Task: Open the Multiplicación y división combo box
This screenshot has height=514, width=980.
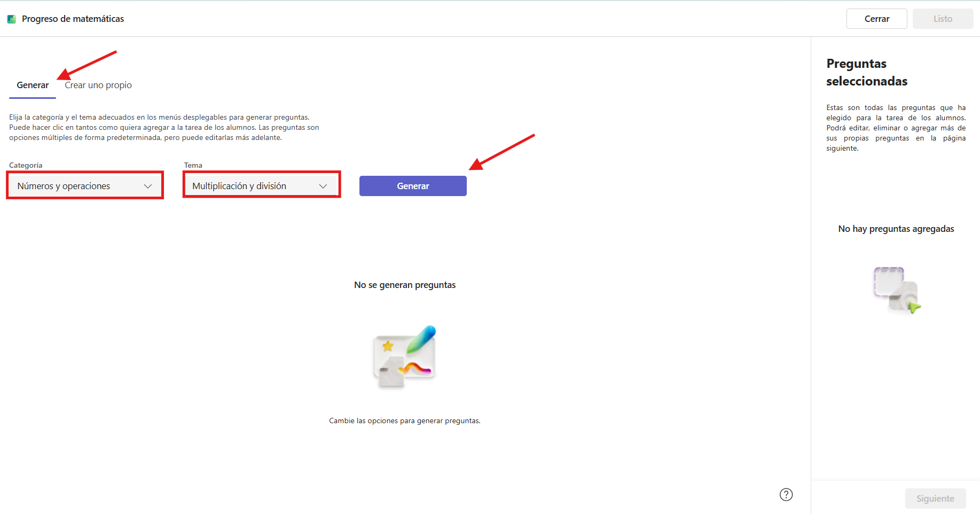Action: pos(262,186)
